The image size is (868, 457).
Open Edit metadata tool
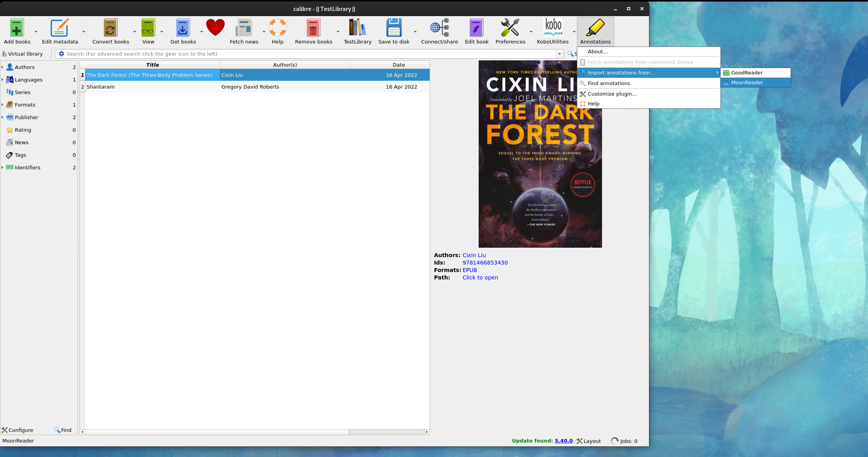coord(60,28)
